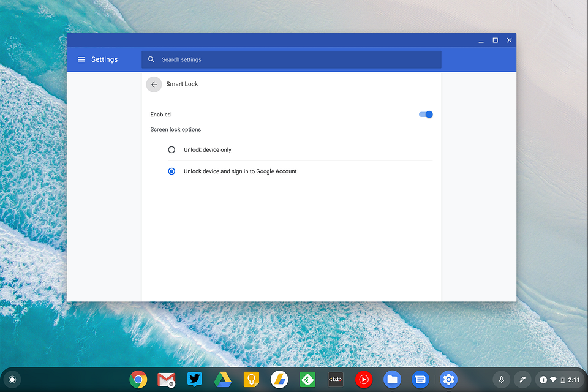Screen dimensions: 588x392
Task: Select Unlock device and sign in option
Action: 171,171
